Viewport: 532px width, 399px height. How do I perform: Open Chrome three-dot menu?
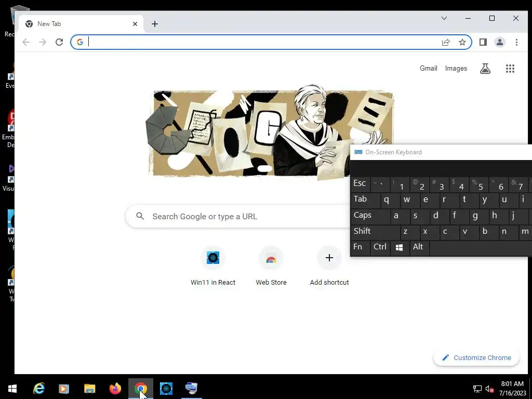(516, 42)
